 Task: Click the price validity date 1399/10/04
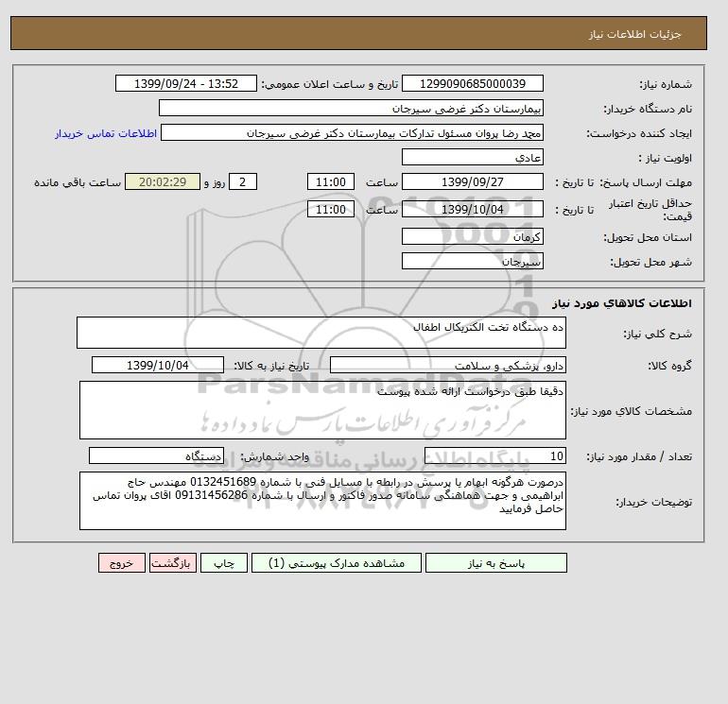click(472, 209)
